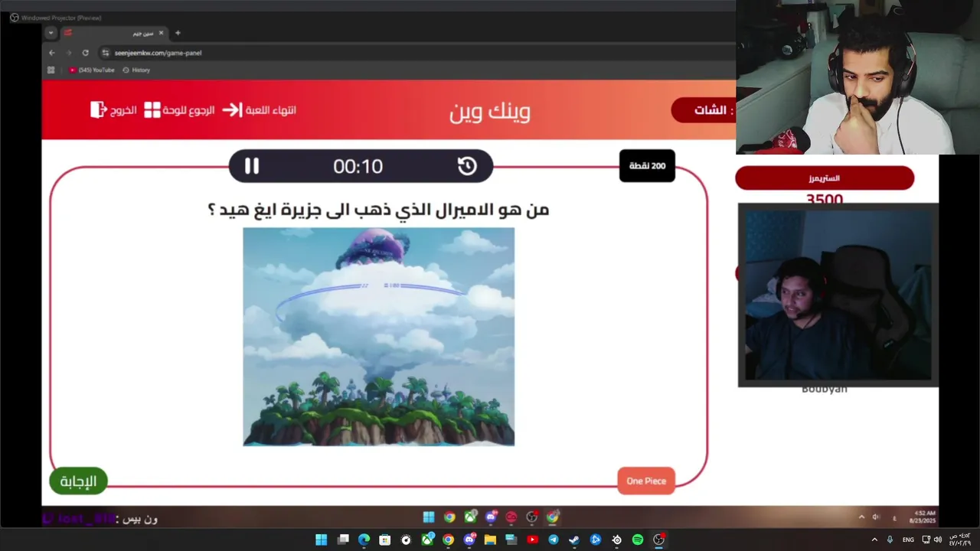Open a new browser tab
The image size is (980, 551).
point(178,33)
